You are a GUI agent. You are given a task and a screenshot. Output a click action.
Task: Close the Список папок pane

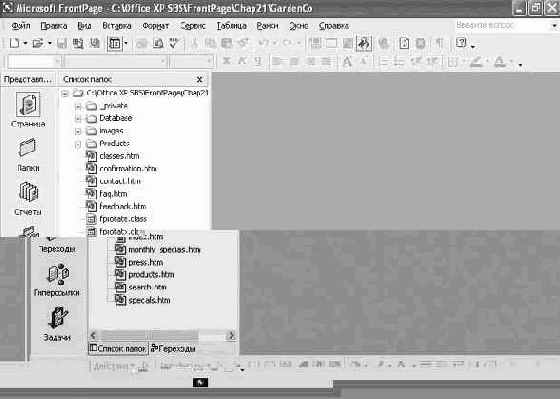200,79
